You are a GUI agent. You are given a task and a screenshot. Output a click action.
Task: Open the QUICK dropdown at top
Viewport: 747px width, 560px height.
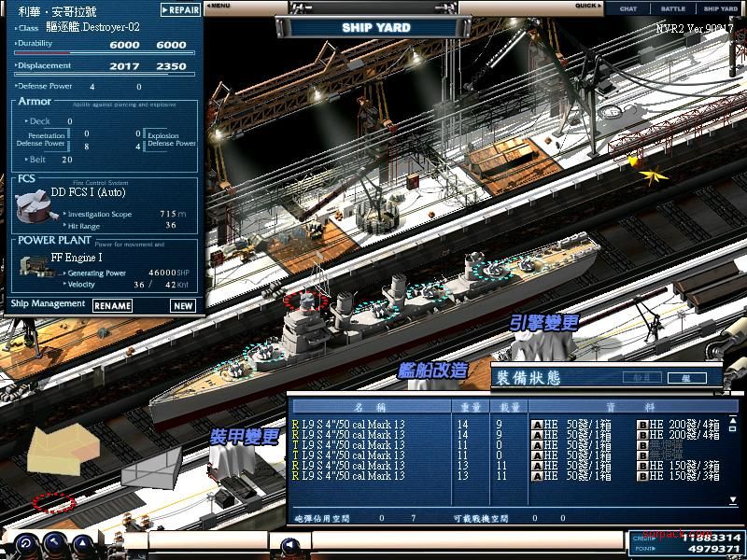(589, 6)
